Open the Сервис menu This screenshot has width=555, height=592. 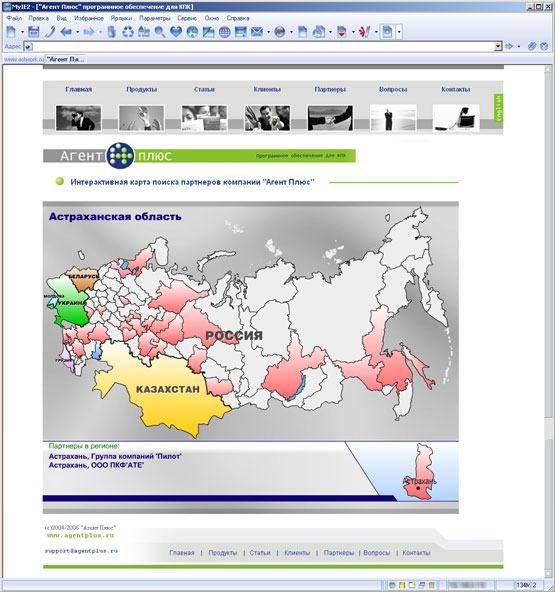point(187,18)
